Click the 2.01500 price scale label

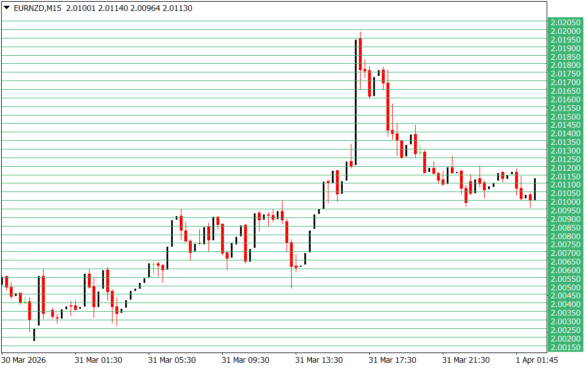click(x=564, y=116)
